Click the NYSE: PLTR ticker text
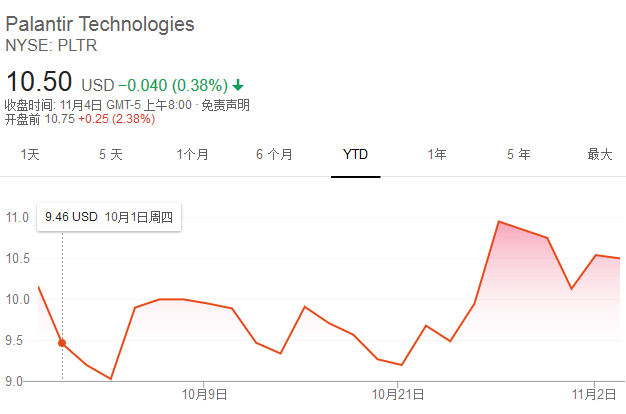The image size is (626, 414). click(x=52, y=45)
